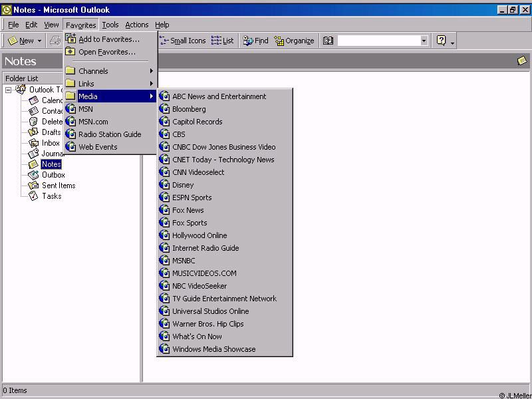Select Radio Station Guide favorite
Viewport: 532px width, 399px height.
[x=110, y=134]
